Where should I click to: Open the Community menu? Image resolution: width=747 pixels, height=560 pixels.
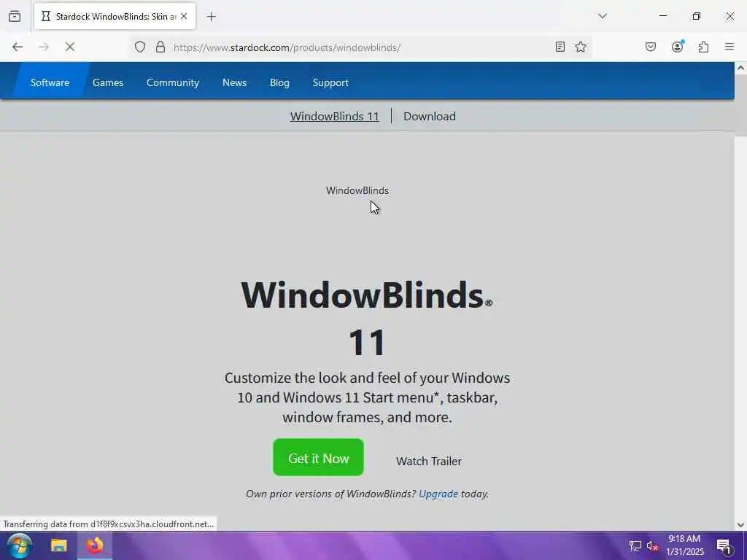(173, 82)
